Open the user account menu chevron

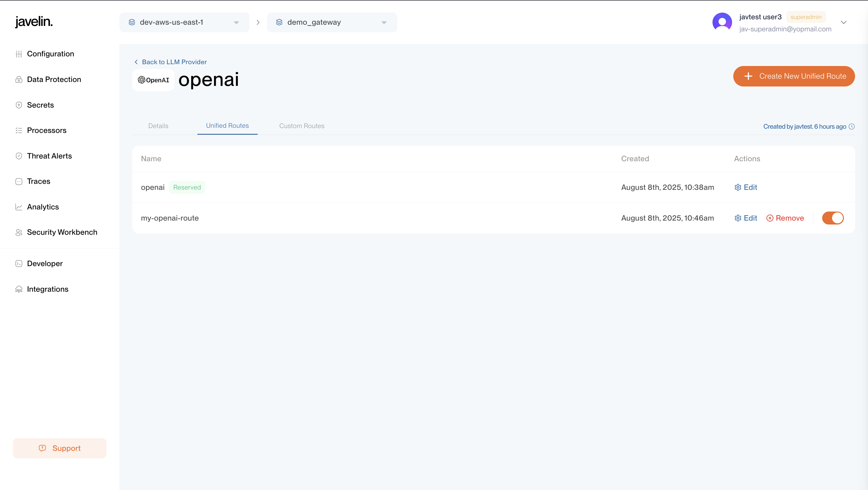click(844, 23)
